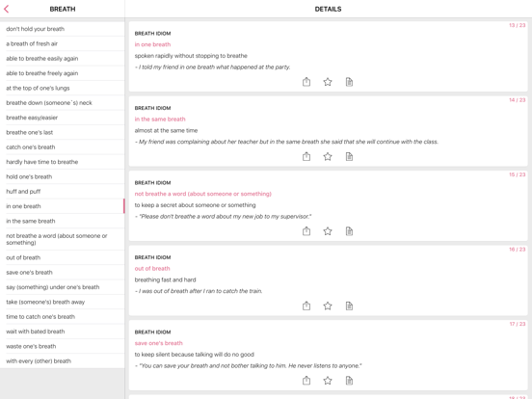The image size is (532, 399).
Task: Click the 'BREATH' sidebar header title
Action: pyautogui.click(x=63, y=10)
